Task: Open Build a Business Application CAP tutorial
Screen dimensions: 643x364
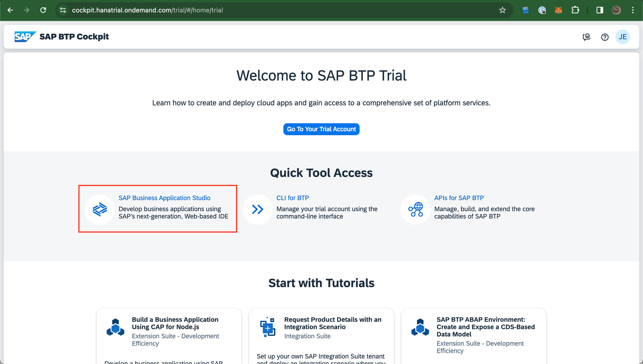Action: pyautogui.click(x=175, y=323)
